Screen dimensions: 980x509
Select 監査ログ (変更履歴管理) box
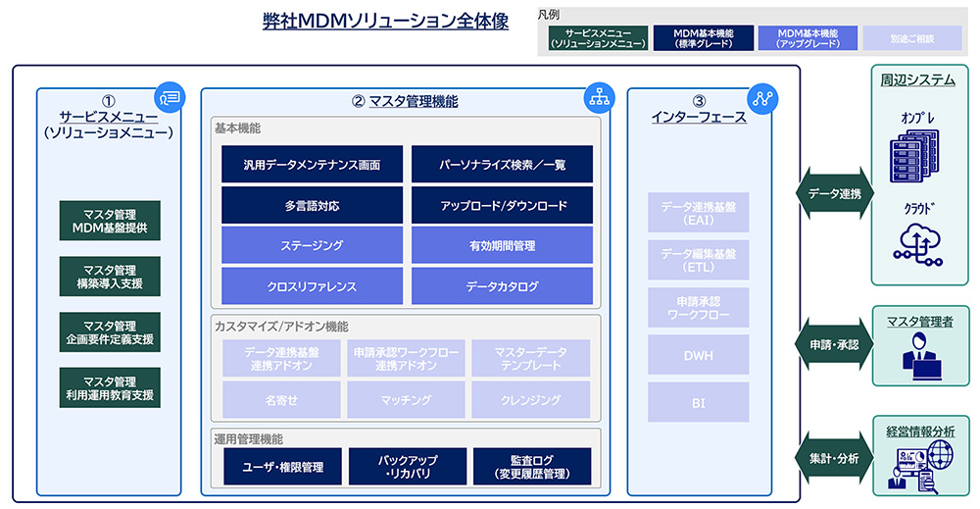(x=532, y=467)
